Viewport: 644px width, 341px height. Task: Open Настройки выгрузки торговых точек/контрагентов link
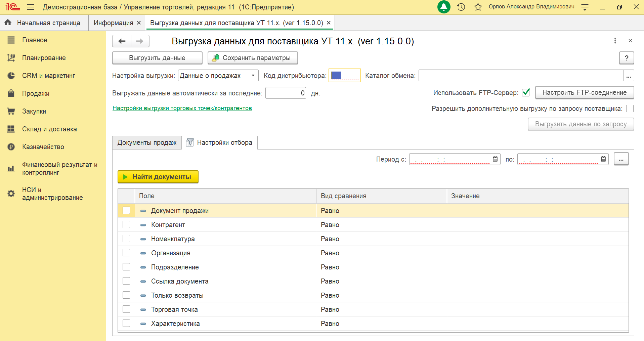coord(182,108)
